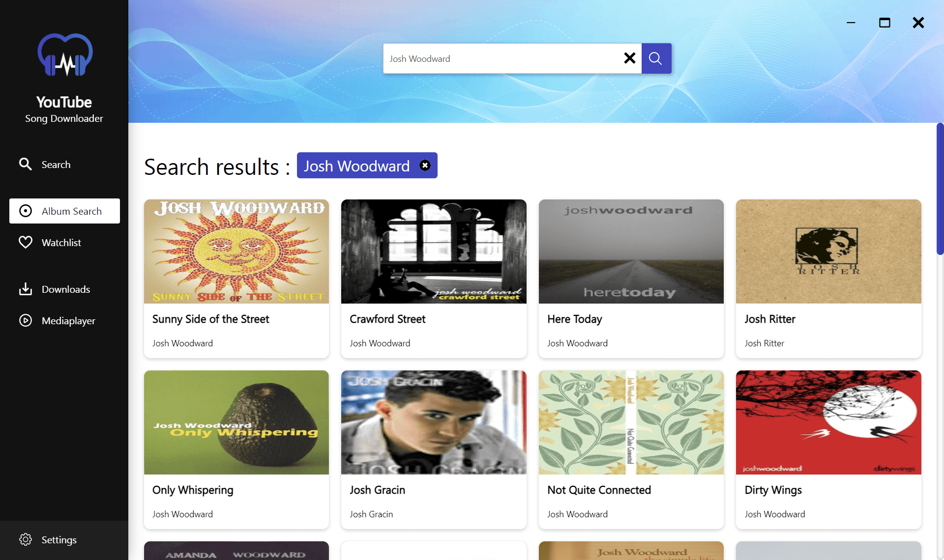The image size is (944, 560).
Task: Open the Dirty Wings red cover
Action: [828, 422]
